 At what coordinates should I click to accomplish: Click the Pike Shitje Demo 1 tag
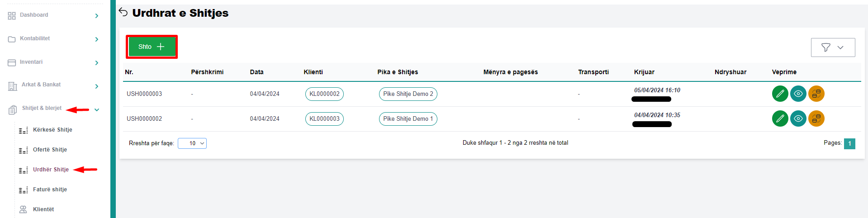408,119
